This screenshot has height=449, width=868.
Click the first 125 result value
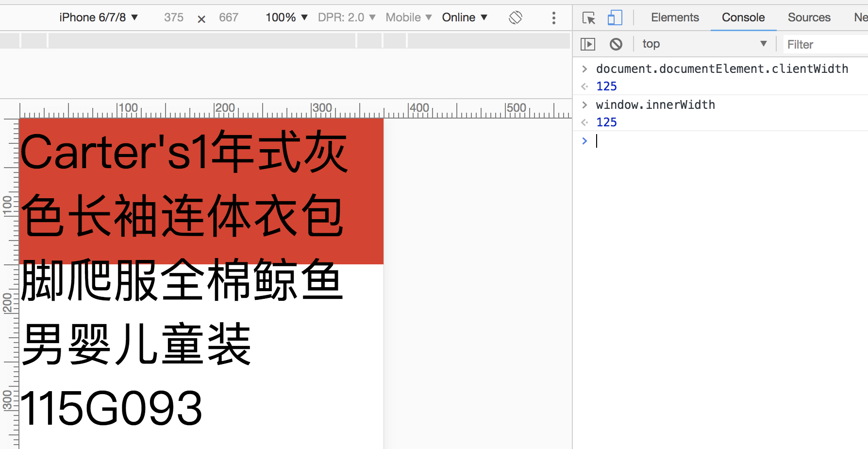point(606,86)
